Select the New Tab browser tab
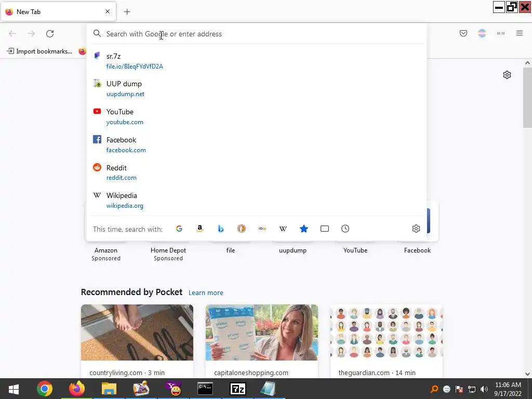Screen dimensions: 532x399 [x=58, y=12]
